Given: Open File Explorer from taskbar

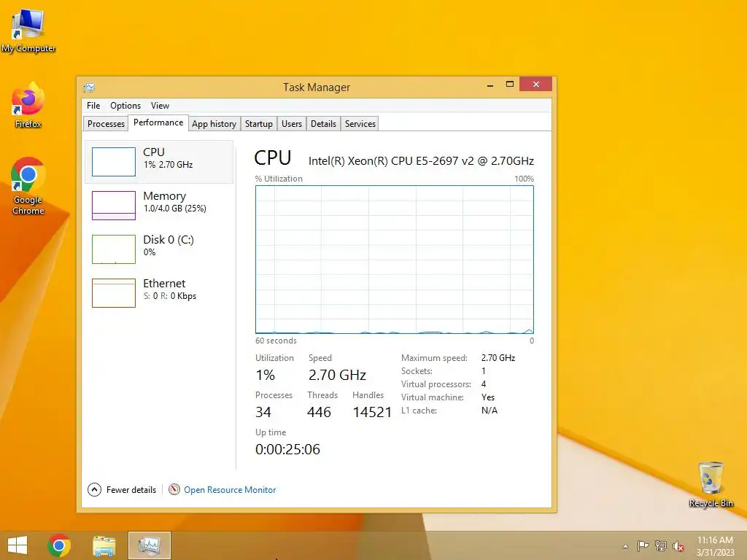Looking at the screenshot, I should point(104,545).
